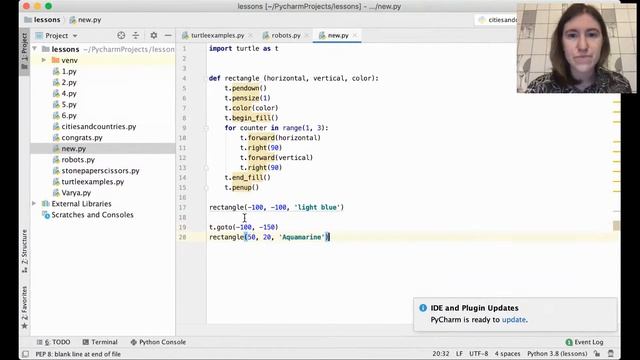
Task: Toggle tool window bars icon at bottom-left
Action: coord(25,354)
